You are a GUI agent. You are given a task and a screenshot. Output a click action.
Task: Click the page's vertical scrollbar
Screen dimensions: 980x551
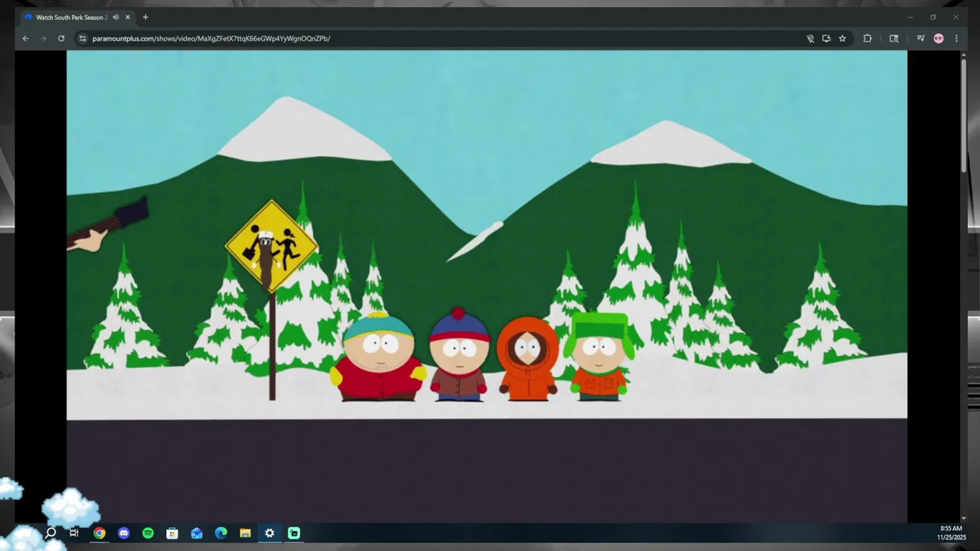[x=964, y=115]
